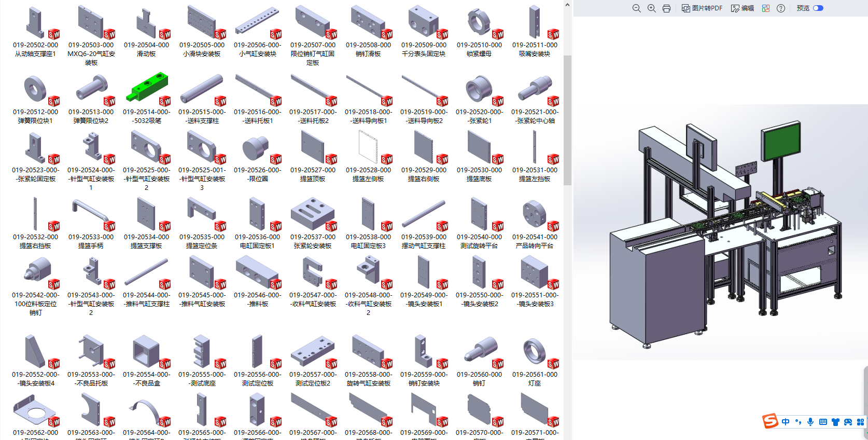
Task: Select file 019-20508-000 销钉滑板
Action: pos(369,32)
